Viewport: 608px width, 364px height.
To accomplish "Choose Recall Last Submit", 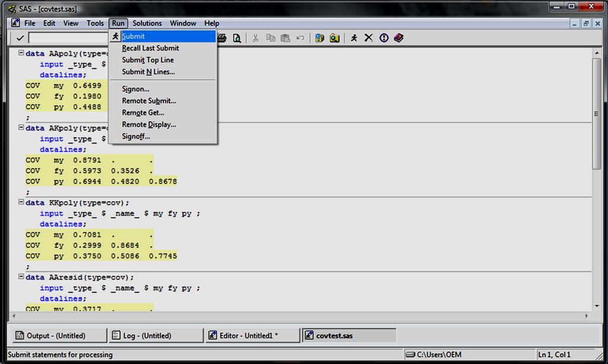I will 163,48.
